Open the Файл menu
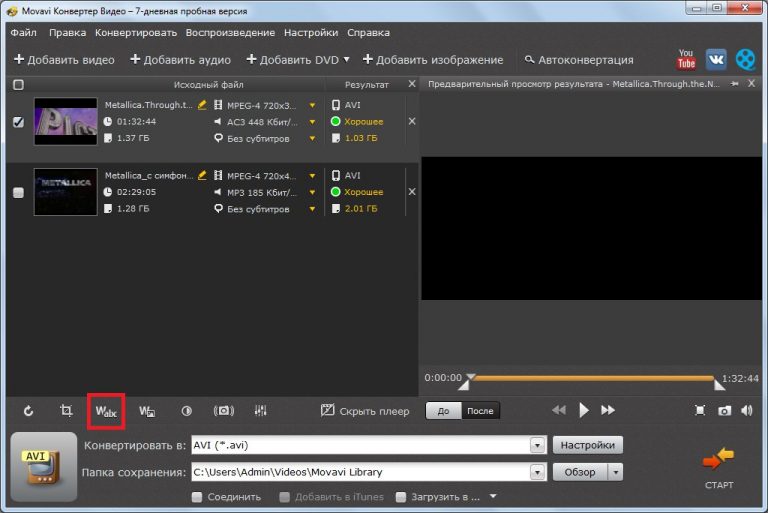The height and width of the screenshot is (513, 768). pos(24,33)
